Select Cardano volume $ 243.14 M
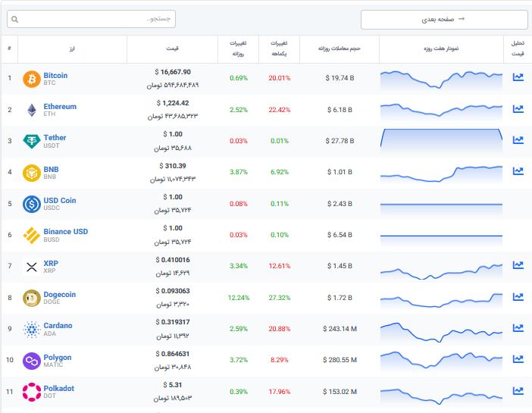 point(340,329)
